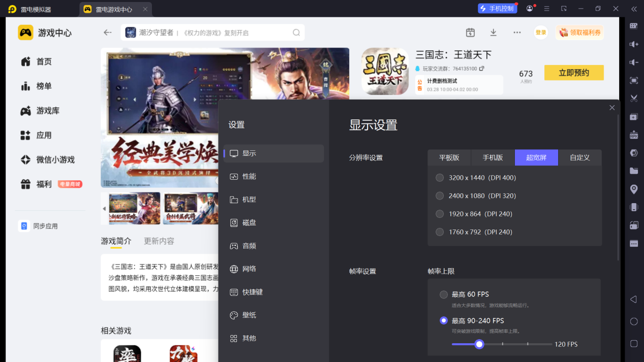The image size is (644, 362).
Task: Open the 性能 settings section
Action: [249, 176]
